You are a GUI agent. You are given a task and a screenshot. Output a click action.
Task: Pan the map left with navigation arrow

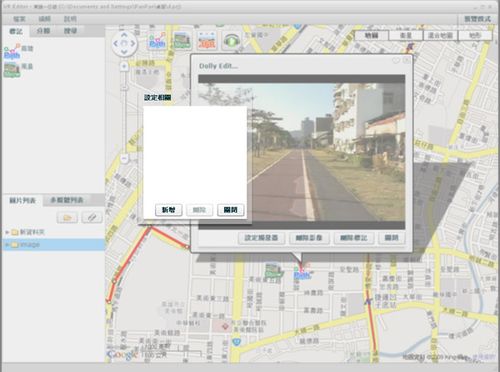116,43
